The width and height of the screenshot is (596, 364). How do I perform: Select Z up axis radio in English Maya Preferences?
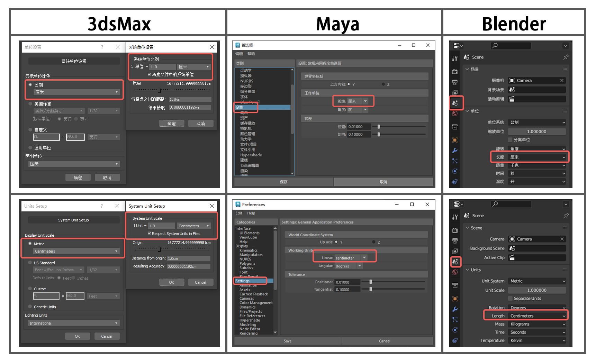pos(373,242)
